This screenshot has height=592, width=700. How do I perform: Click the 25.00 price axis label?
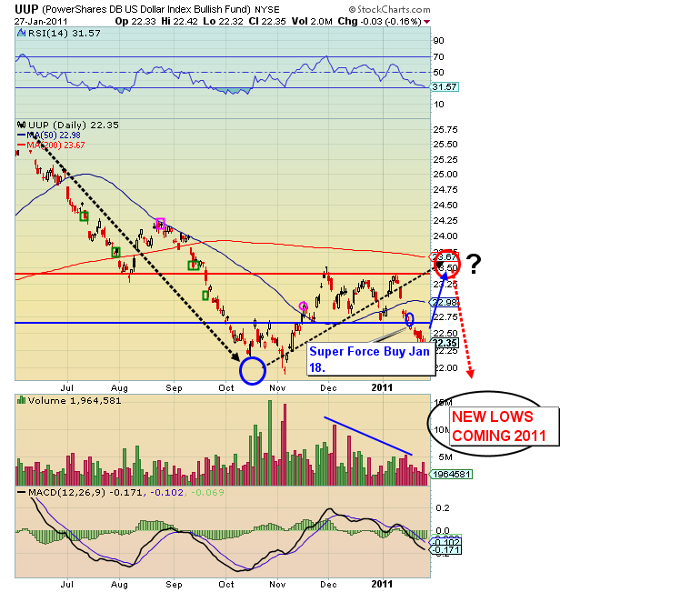pos(445,175)
